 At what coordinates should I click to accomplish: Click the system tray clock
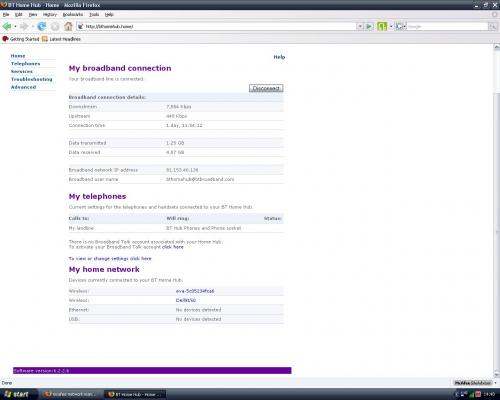[x=489, y=395]
